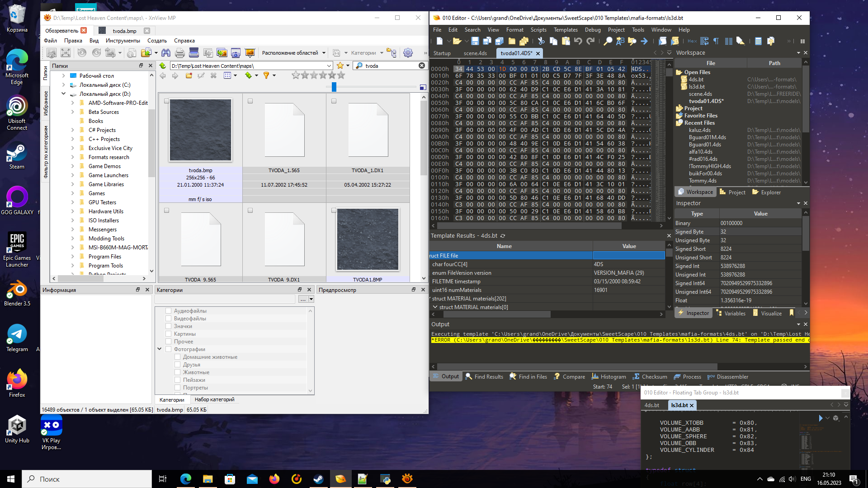Click the magnifier Find icon in 010 Editor
This screenshot has width=868, height=488.
[608, 41]
